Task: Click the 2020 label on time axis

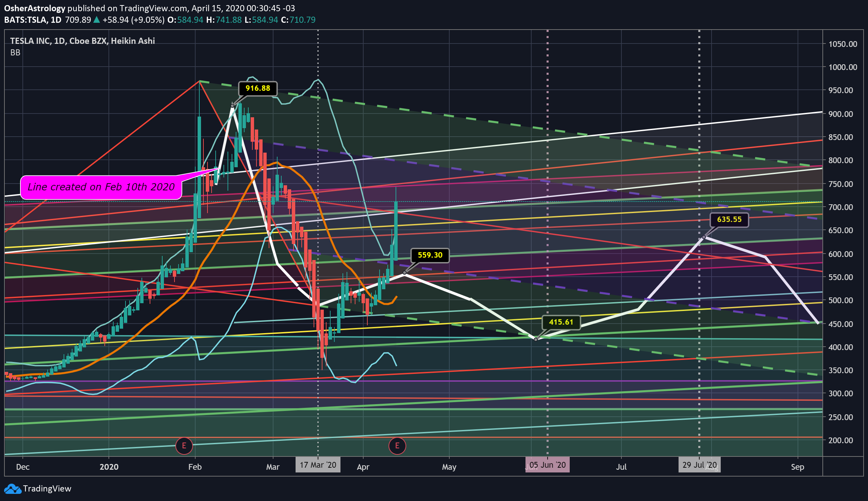Action: pos(109,467)
